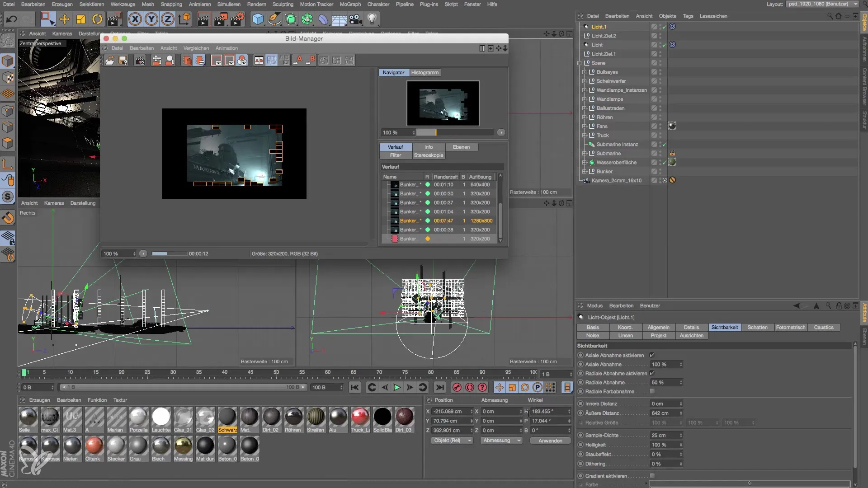Open image file in Bild-Manager
The height and width of the screenshot is (488, 868).
click(x=110, y=60)
